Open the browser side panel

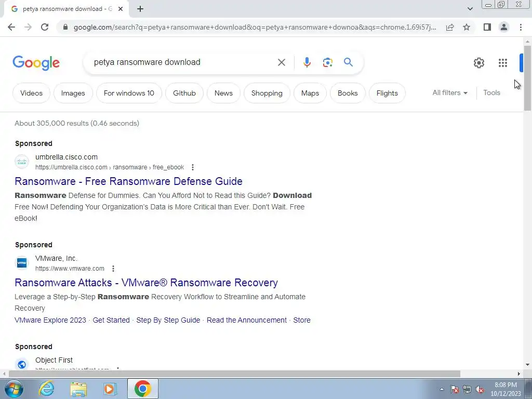(x=487, y=27)
